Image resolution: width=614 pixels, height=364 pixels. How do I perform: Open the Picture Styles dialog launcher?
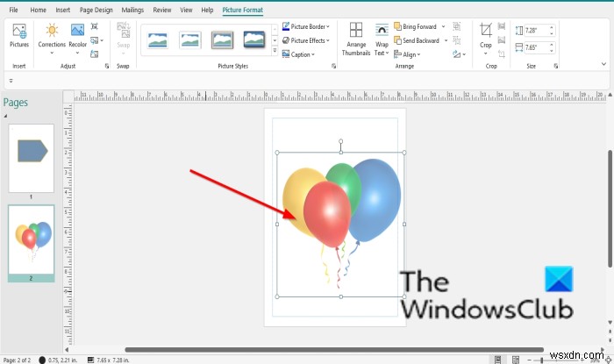[x=333, y=66]
